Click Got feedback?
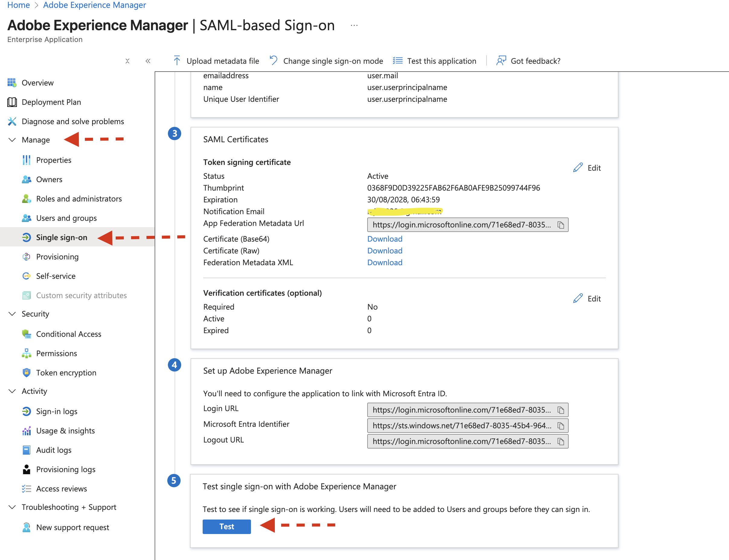The image size is (729, 560). [x=528, y=61]
